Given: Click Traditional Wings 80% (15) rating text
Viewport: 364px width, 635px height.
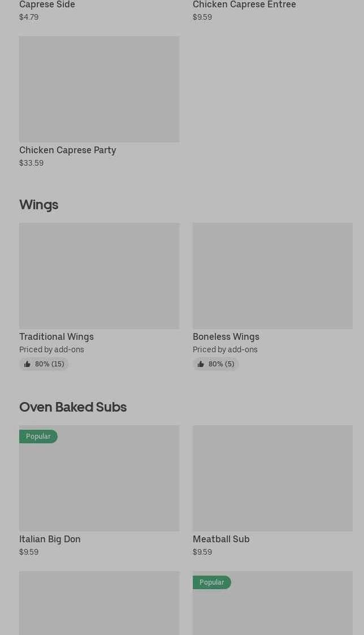Looking at the screenshot, I should 49,364.
